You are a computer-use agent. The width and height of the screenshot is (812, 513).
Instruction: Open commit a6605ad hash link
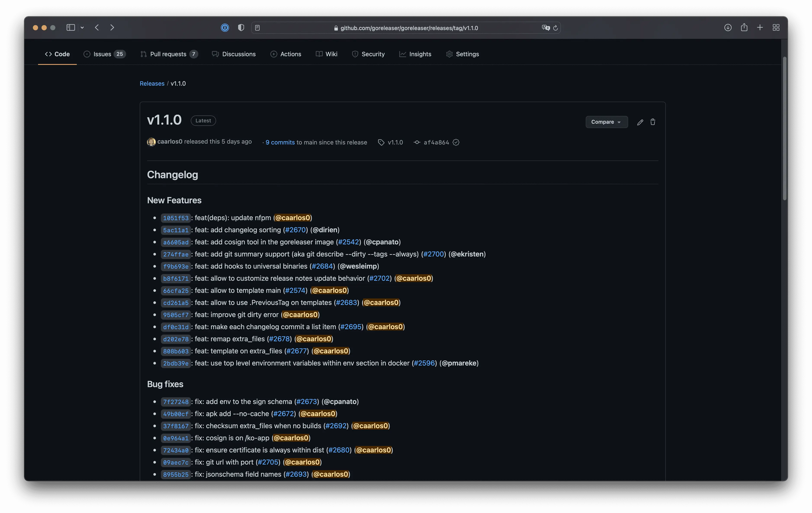[176, 242]
